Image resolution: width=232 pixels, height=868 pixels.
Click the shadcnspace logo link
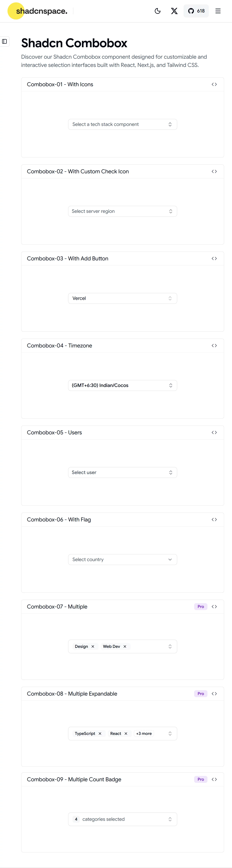(38, 11)
